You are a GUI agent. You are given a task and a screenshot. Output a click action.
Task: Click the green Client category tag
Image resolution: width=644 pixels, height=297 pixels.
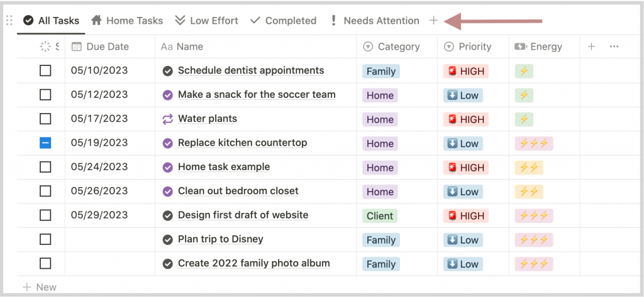(x=380, y=216)
